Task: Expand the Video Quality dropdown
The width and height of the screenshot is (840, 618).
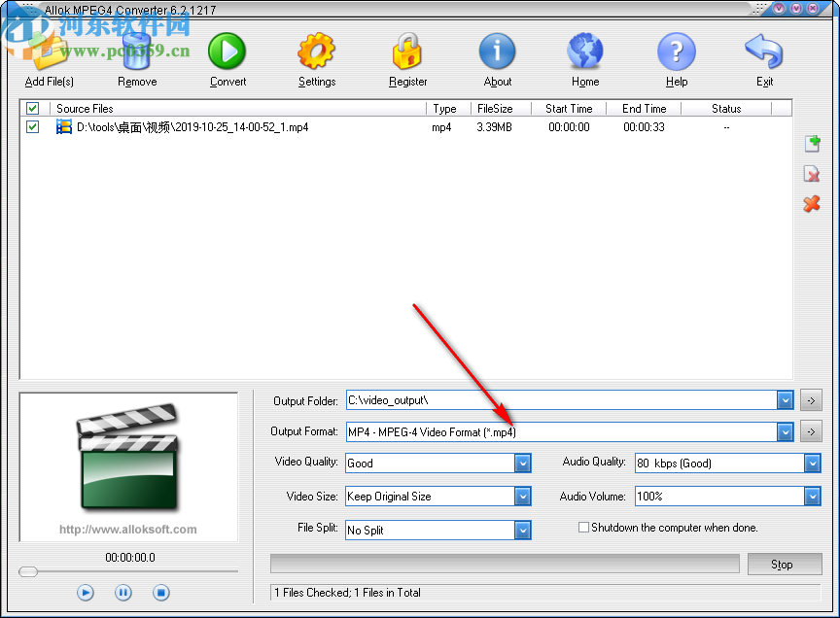Action: [x=522, y=463]
